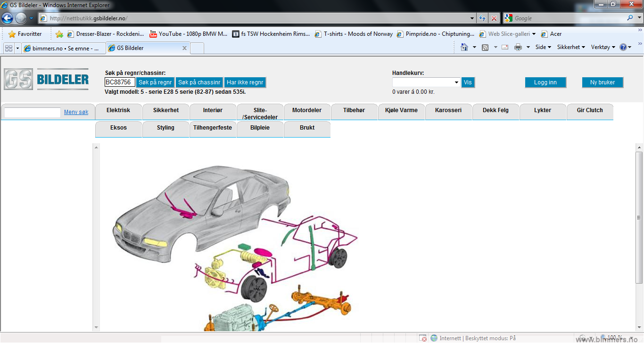Click Ny bruker button
The height and width of the screenshot is (343, 644).
pyautogui.click(x=603, y=82)
